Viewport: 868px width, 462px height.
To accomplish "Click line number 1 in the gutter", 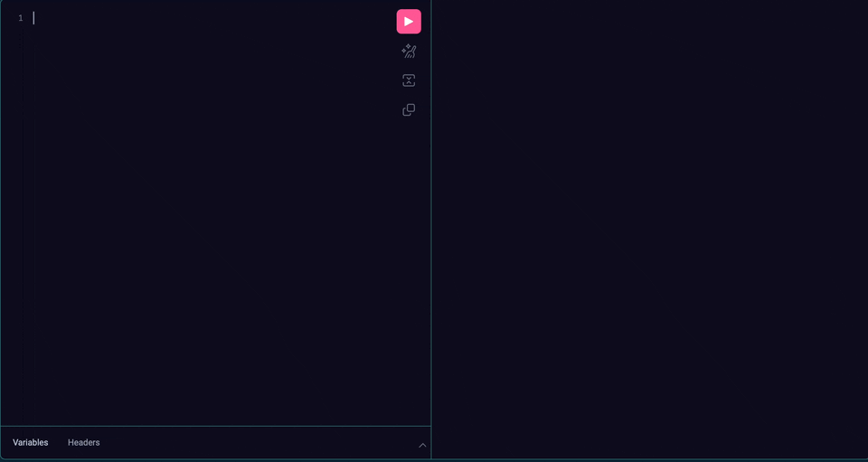I will click(21, 18).
